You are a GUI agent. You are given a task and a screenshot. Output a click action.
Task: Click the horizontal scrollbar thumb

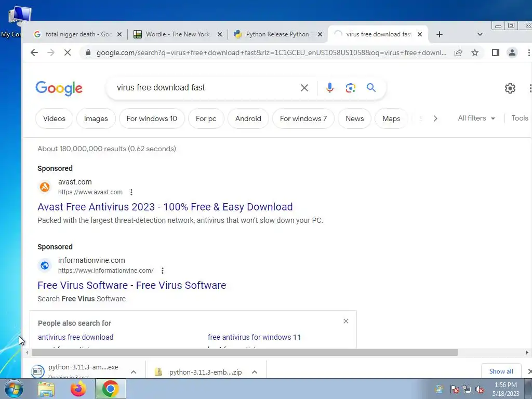[245, 353]
